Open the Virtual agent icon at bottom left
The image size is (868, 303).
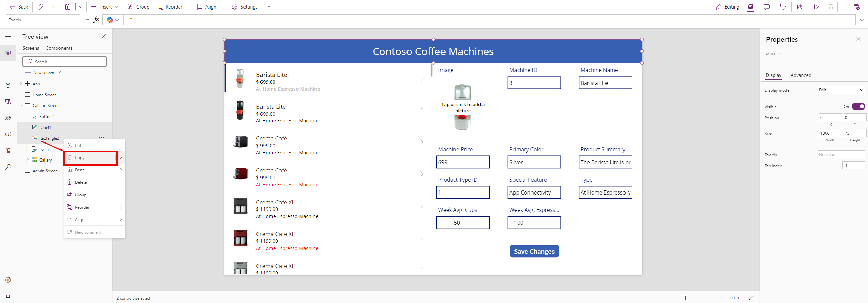pos(8,296)
